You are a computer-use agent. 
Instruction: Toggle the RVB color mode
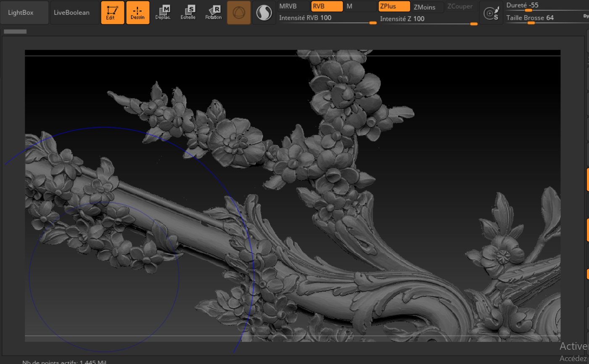[327, 6]
